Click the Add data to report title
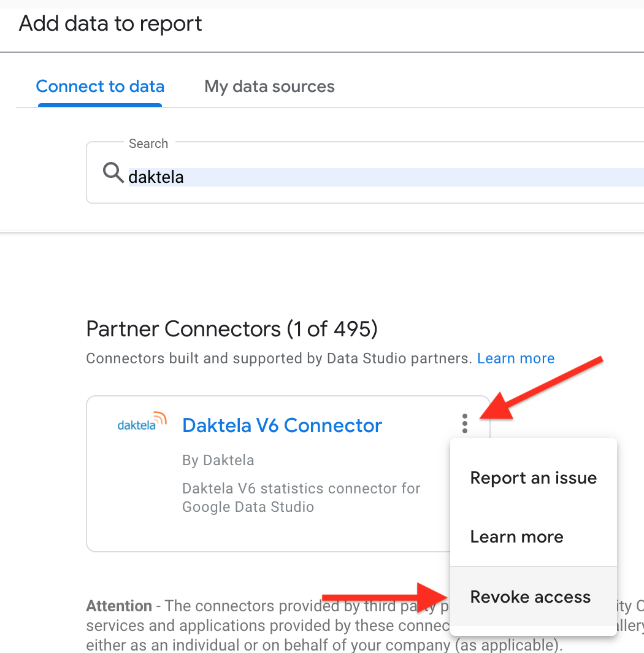Viewport: 644px width, 653px height. click(x=110, y=24)
